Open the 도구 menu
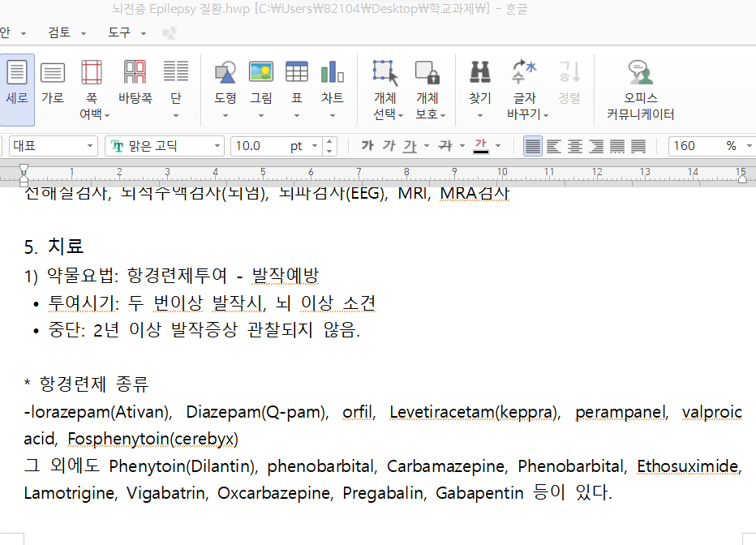Screen dimensions: 756x545 pos(119,32)
